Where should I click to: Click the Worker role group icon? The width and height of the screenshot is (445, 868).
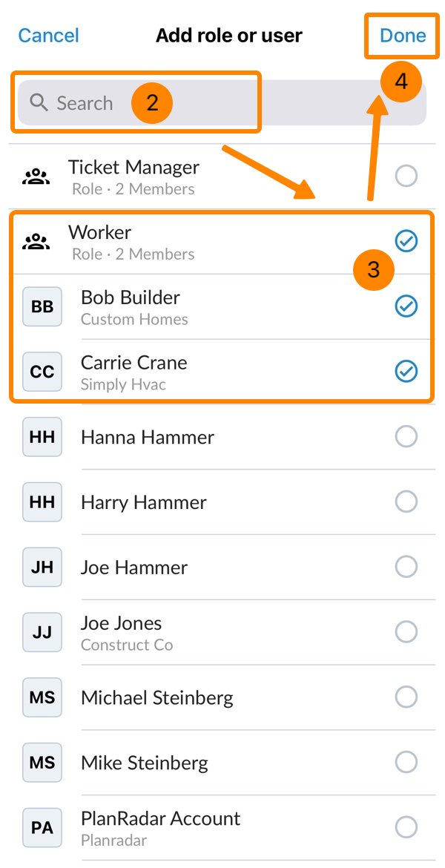pos(36,242)
